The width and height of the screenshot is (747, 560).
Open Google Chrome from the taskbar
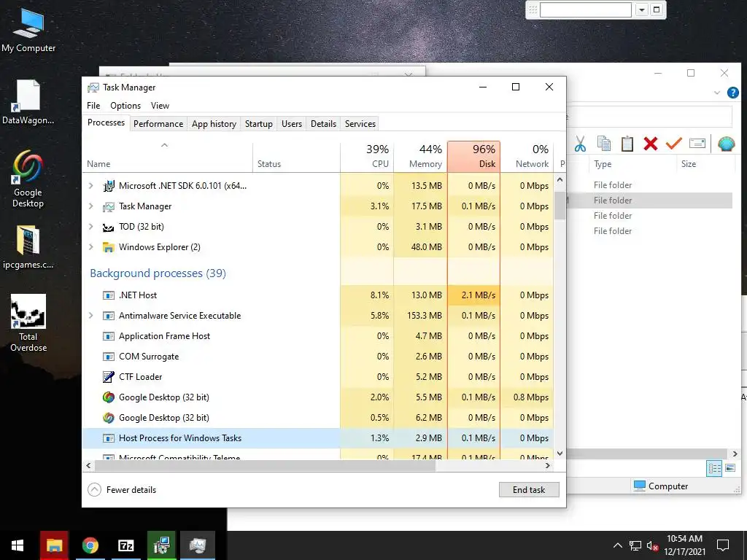pos(90,545)
